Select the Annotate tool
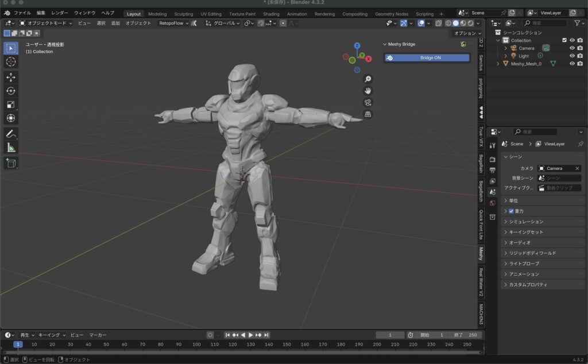This screenshot has height=364, width=588. (11, 134)
